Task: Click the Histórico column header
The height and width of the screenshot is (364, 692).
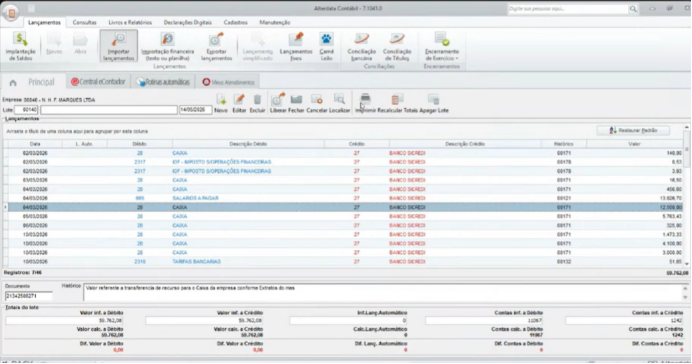Action: point(564,144)
